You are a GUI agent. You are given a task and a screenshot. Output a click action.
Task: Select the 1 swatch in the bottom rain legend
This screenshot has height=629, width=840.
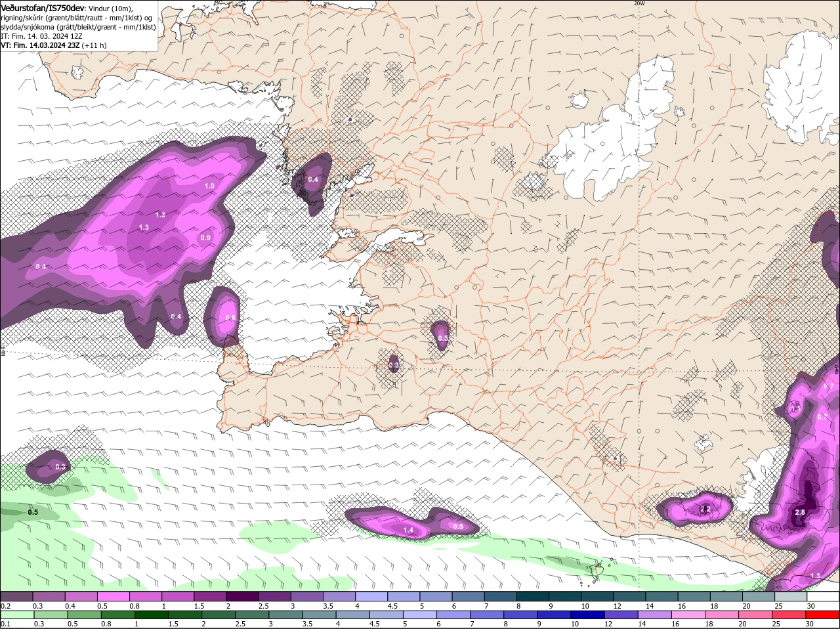tap(152, 615)
